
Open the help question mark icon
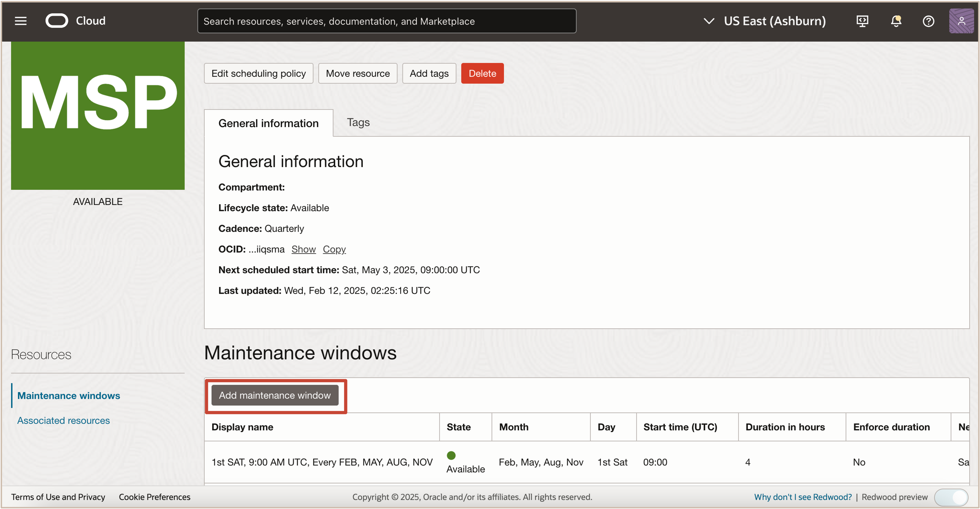tap(928, 21)
